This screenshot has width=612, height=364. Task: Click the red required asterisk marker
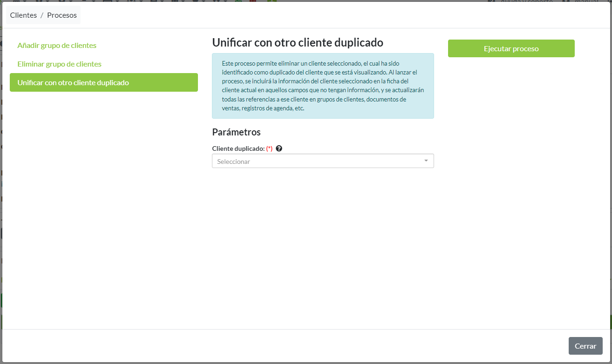coord(269,148)
